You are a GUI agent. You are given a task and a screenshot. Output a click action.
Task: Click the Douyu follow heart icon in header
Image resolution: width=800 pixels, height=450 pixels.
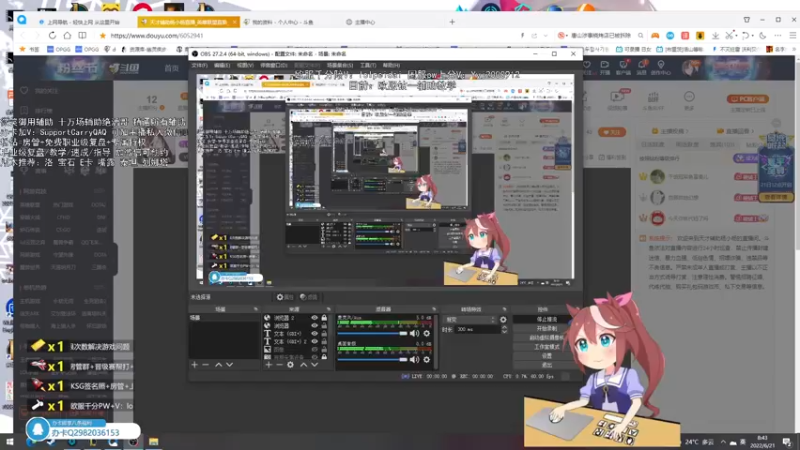586,65
